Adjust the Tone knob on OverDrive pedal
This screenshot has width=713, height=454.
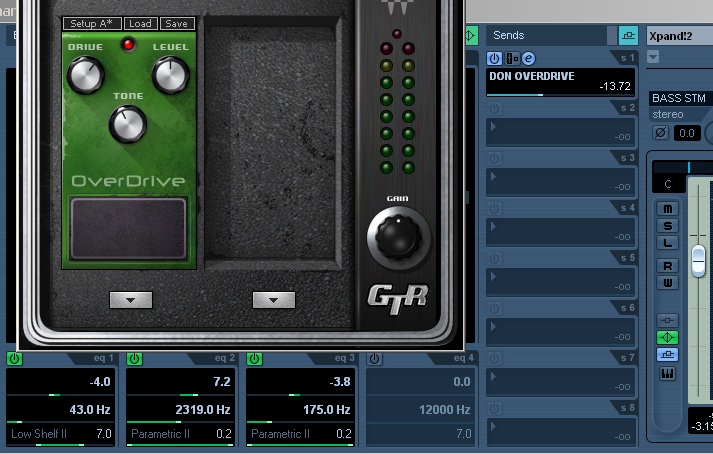128,124
